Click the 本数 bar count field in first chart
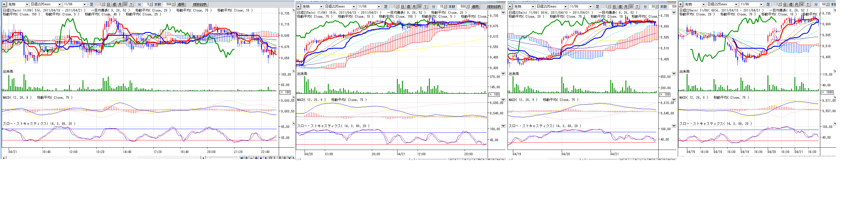The image size is (868, 216). point(168,4)
